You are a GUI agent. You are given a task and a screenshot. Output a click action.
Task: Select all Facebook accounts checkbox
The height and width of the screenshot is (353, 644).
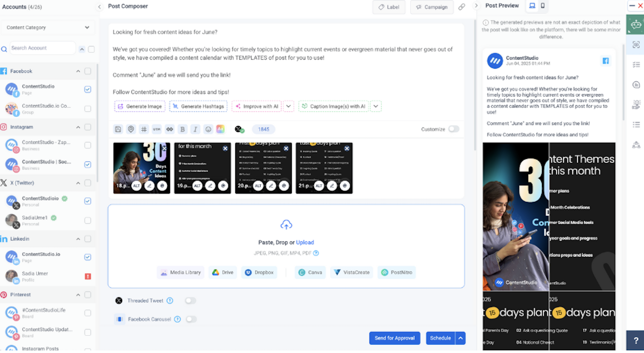coord(88,71)
